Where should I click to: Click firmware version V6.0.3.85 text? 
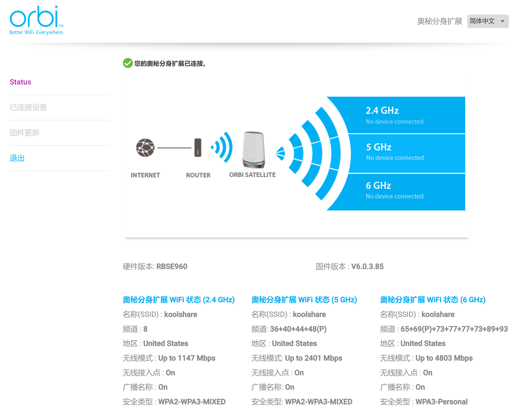pyautogui.click(x=367, y=266)
